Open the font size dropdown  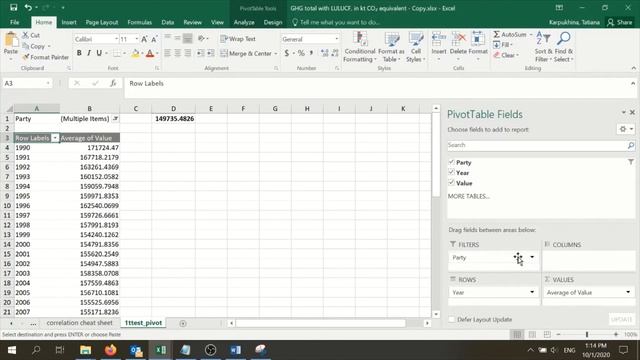[137, 39]
